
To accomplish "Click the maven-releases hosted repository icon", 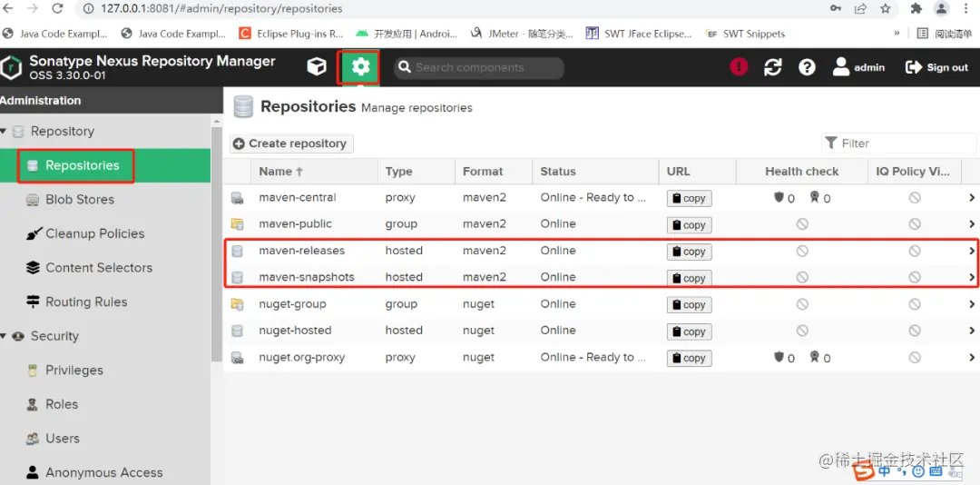I will tap(237, 251).
